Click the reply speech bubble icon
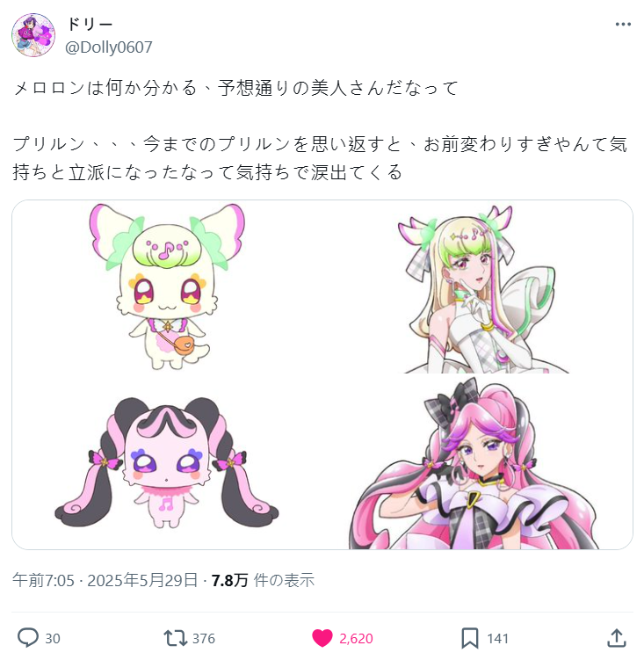Viewport: 644px width, 660px height. (x=28, y=638)
